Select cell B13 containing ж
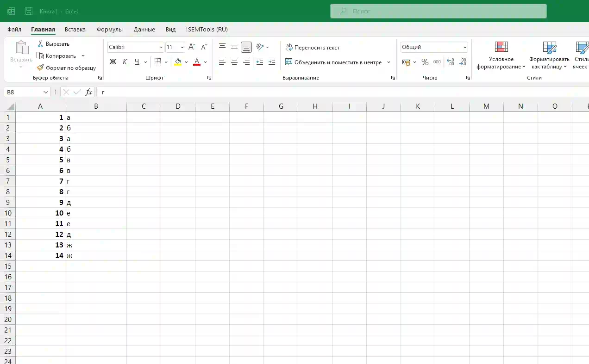 pyautogui.click(x=96, y=245)
